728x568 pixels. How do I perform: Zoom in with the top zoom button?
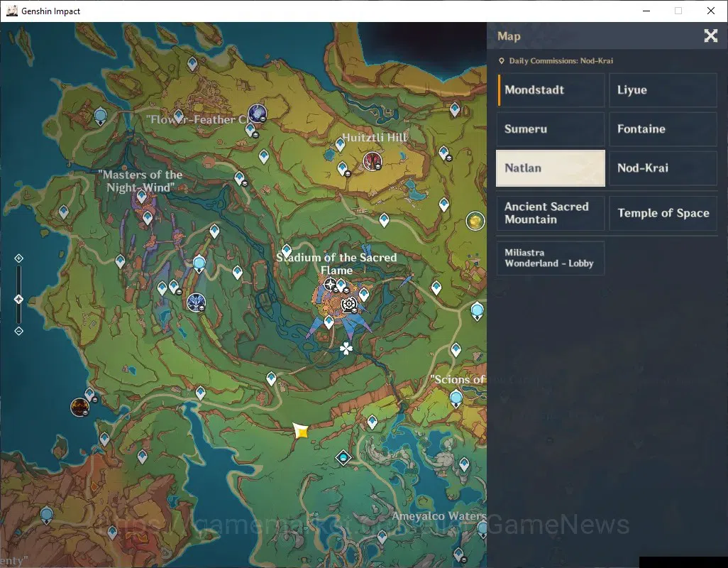(x=18, y=258)
